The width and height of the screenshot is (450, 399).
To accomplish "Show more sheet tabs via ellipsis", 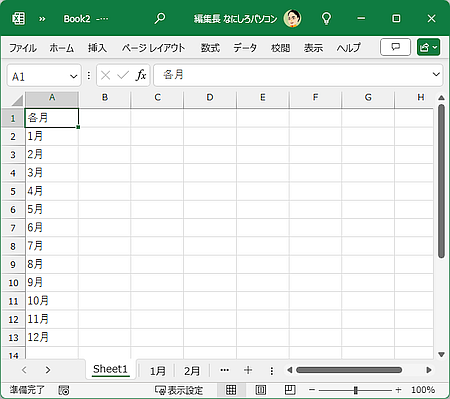I will pyautogui.click(x=225, y=370).
